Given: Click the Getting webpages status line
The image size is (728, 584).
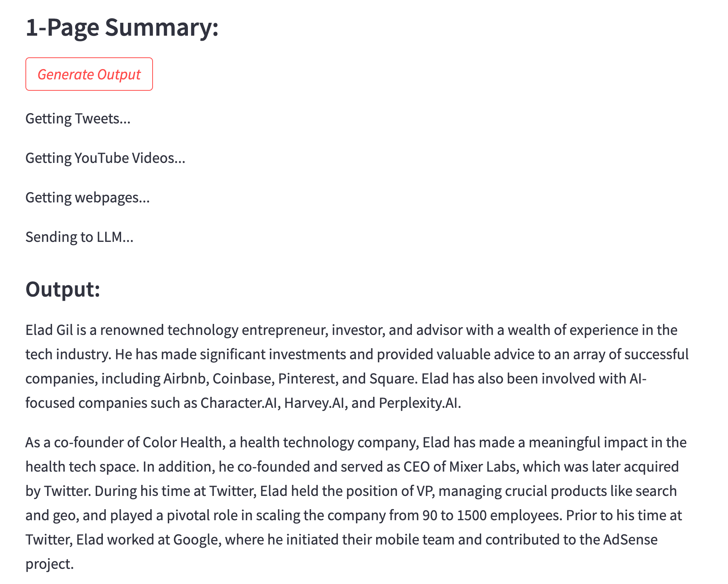Looking at the screenshot, I should (87, 198).
